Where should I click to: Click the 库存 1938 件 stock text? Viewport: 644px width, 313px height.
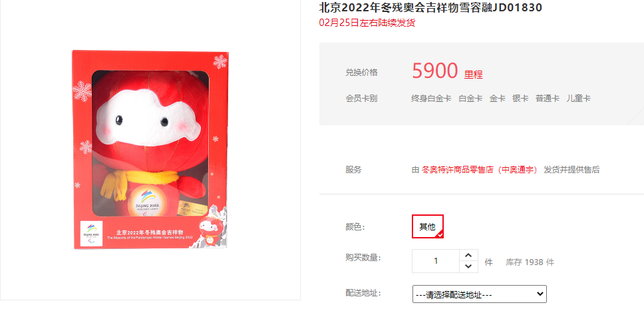point(530,262)
